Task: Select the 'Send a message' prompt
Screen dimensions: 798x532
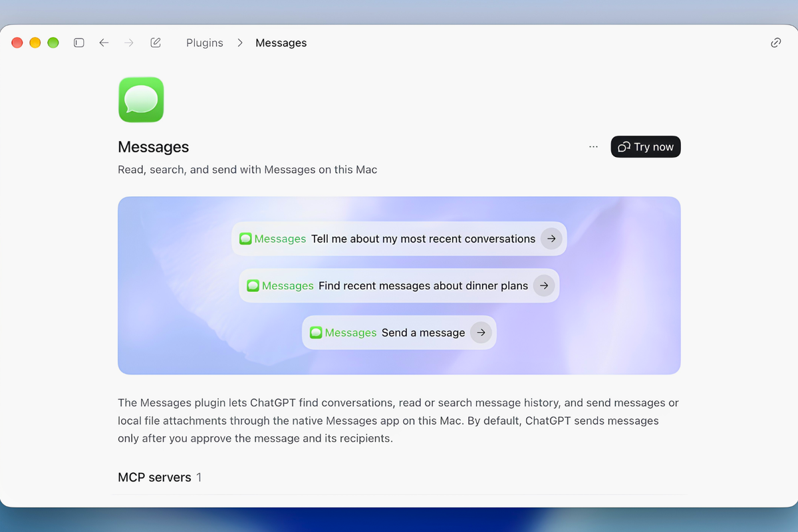Action: tap(399, 332)
